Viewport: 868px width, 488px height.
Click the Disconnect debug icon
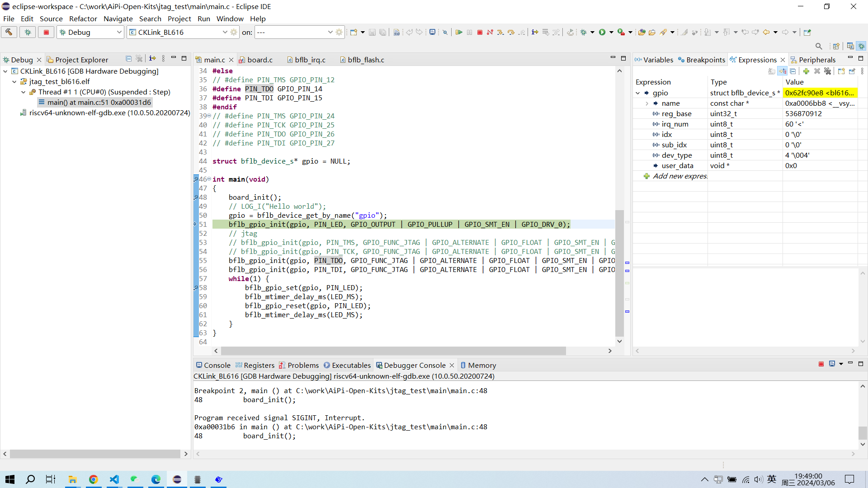pyautogui.click(x=490, y=32)
